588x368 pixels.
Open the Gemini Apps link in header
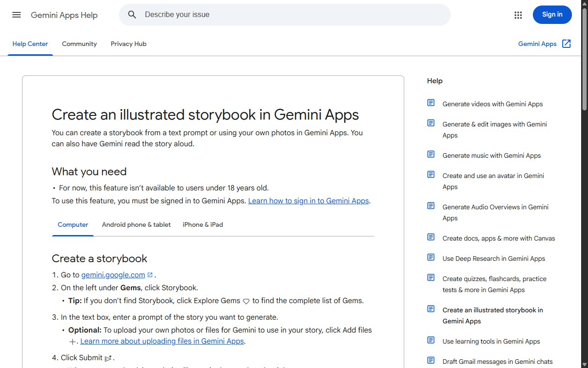click(537, 44)
